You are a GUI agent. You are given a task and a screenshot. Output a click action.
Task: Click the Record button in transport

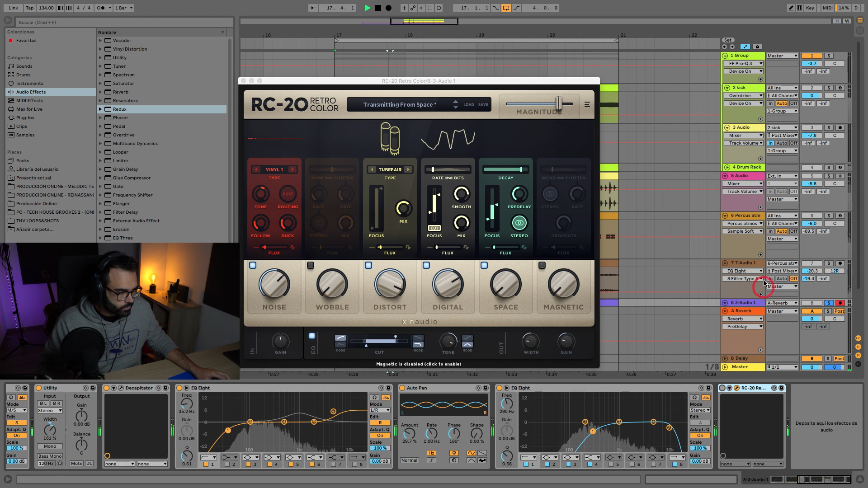[x=388, y=8]
